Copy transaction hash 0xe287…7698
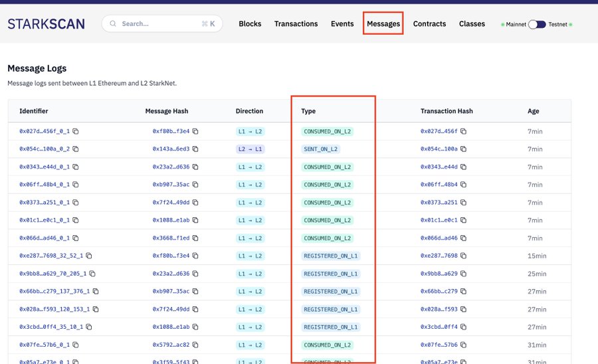The height and width of the screenshot is (364, 598). coord(463,256)
